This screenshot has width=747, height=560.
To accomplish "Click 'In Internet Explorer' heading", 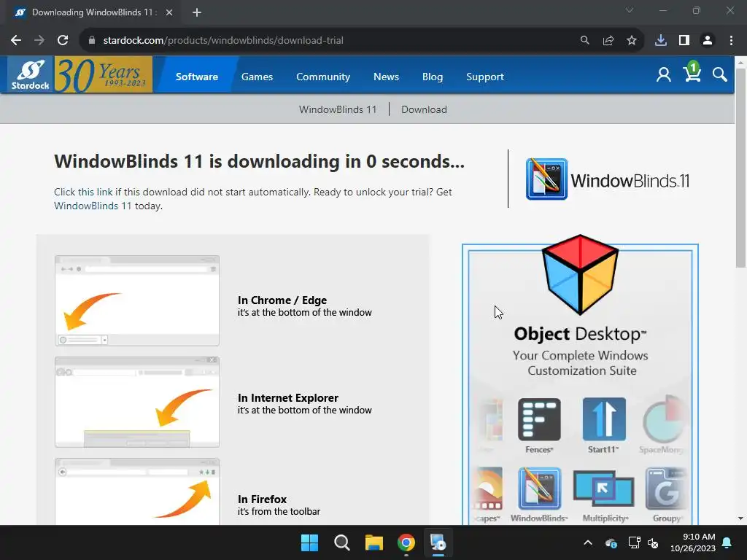I will coord(287,397).
